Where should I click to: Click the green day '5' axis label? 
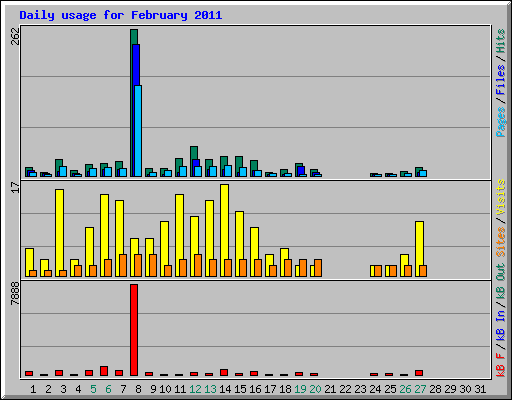(93, 389)
